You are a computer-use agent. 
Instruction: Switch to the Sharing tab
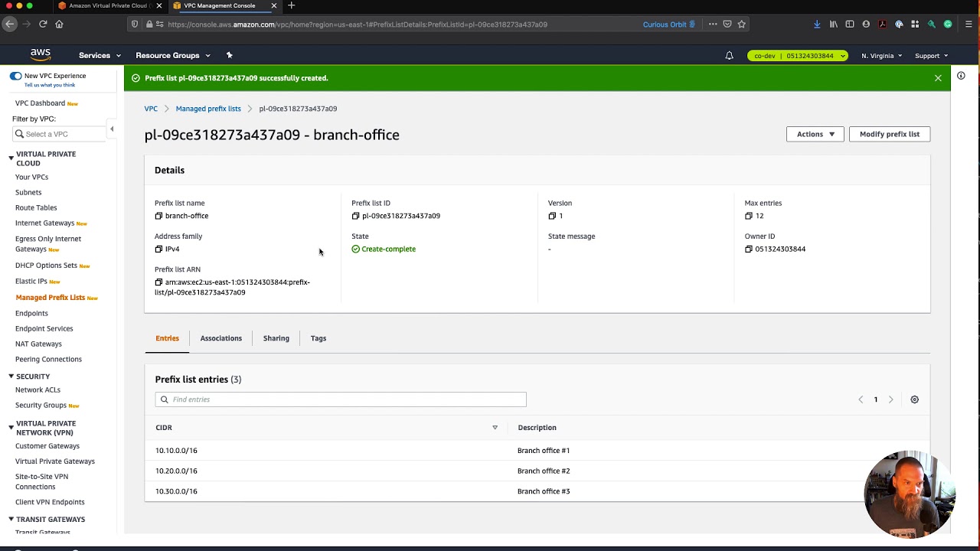(276, 338)
